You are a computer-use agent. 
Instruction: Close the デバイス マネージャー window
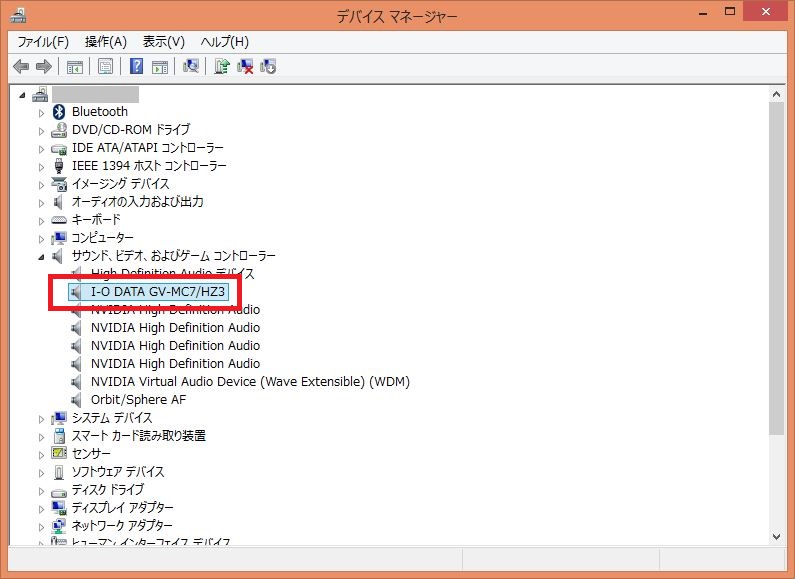click(x=766, y=12)
